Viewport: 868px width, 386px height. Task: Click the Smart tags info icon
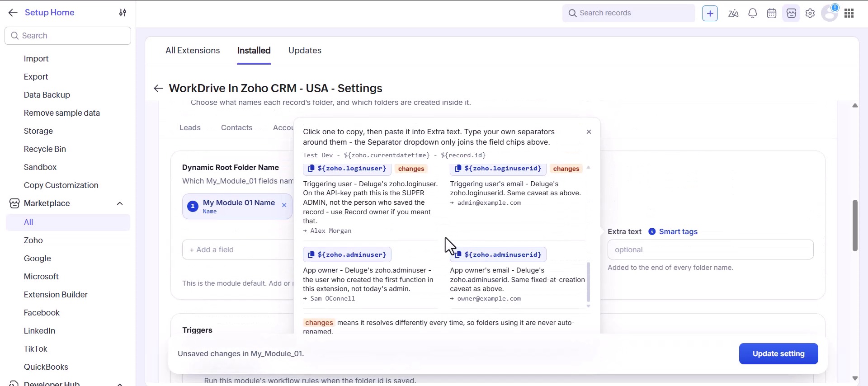click(x=652, y=231)
